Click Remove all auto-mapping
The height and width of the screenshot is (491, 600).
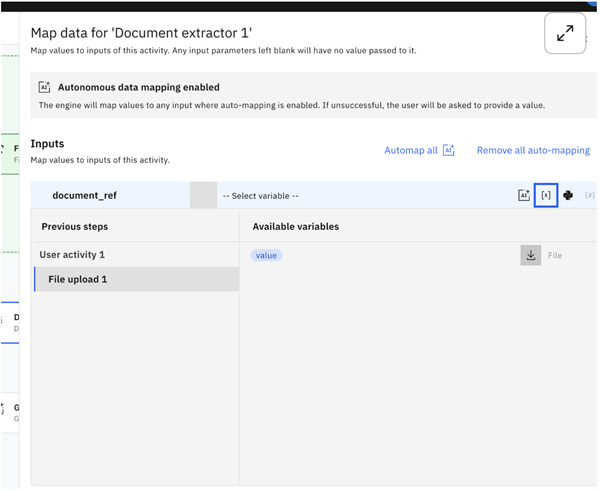(533, 150)
